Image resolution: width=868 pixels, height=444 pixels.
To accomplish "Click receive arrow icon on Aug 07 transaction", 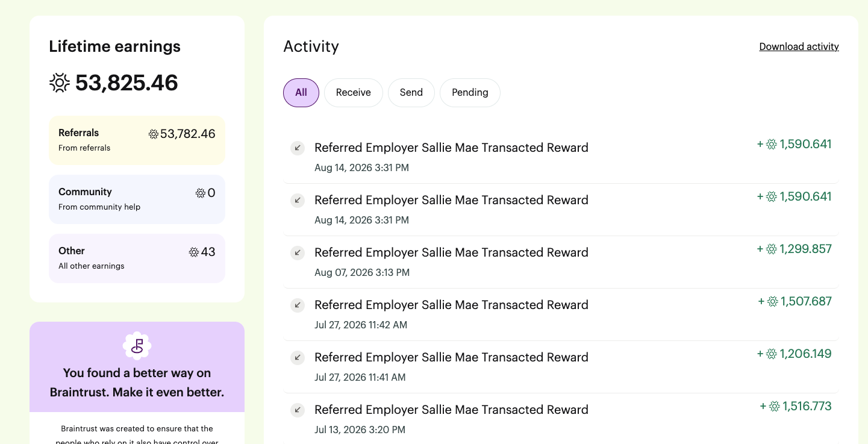I will pos(298,252).
